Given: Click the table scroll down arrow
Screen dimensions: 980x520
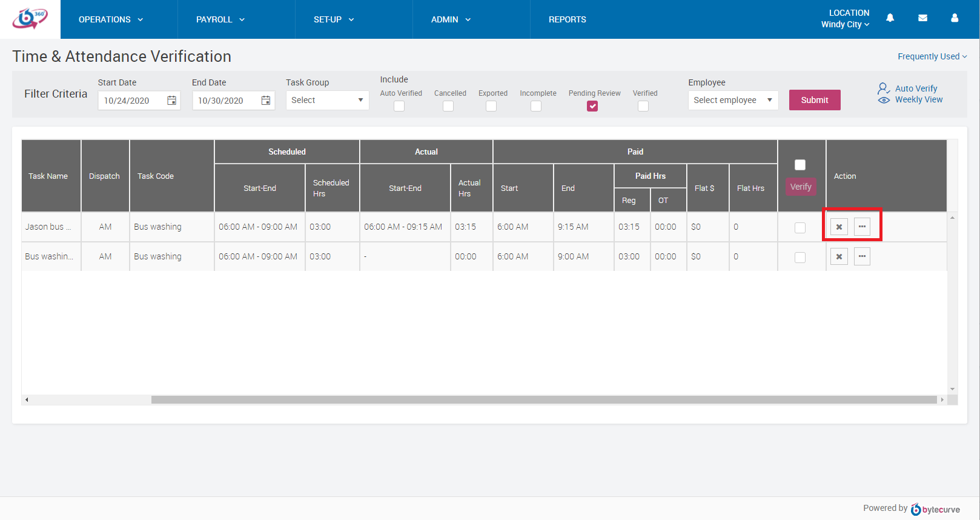Looking at the screenshot, I should [952, 389].
